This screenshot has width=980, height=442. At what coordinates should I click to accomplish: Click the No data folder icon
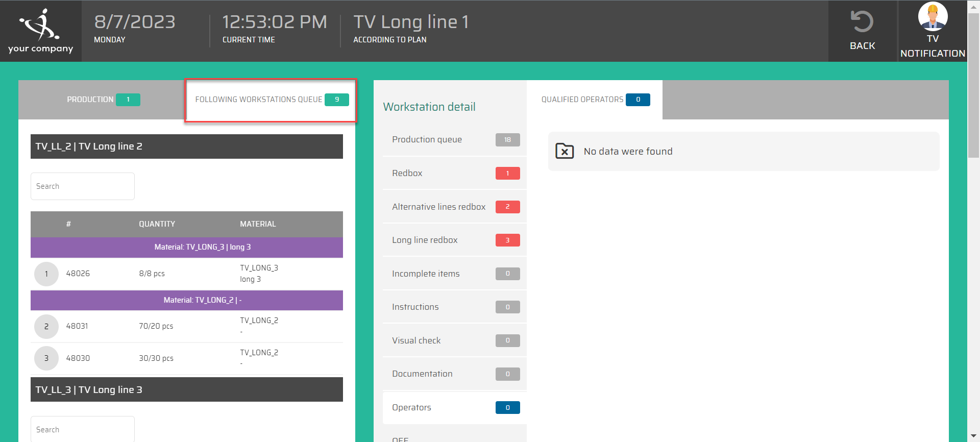pyautogui.click(x=565, y=151)
